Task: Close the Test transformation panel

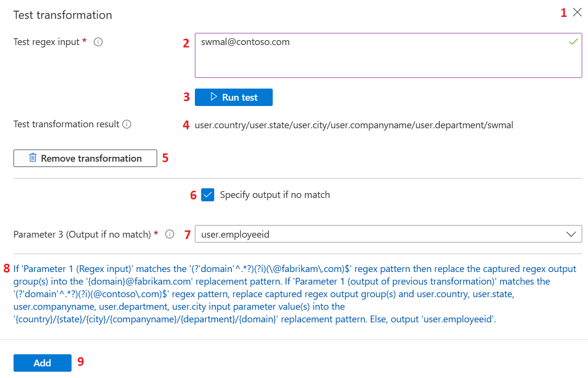Action: coord(577,13)
